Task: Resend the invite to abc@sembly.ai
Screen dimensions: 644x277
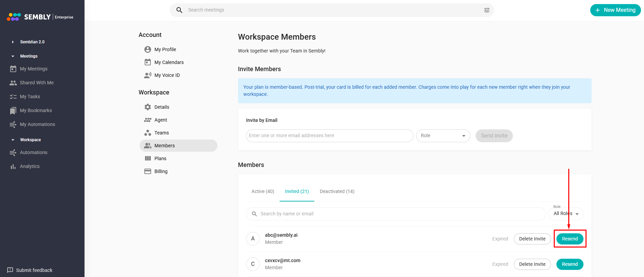Action: (x=570, y=239)
